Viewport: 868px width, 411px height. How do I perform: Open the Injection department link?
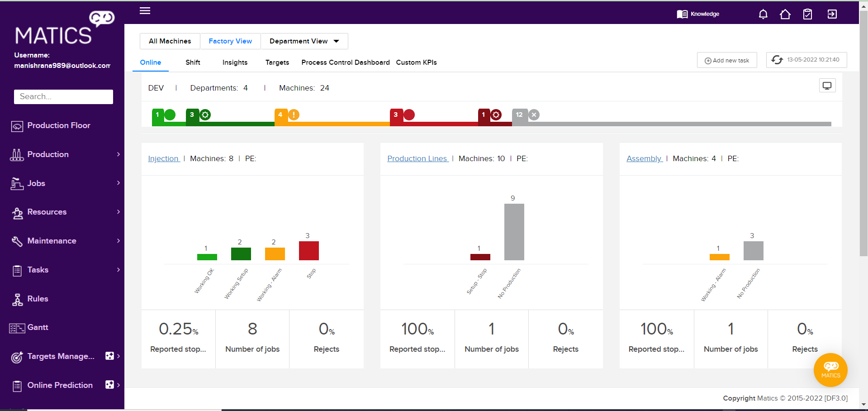pyautogui.click(x=163, y=158)
